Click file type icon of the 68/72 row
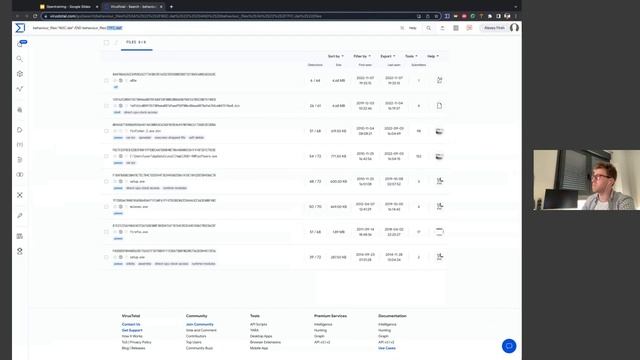Screen dimensions: 640x360 [x=439, y=181]
